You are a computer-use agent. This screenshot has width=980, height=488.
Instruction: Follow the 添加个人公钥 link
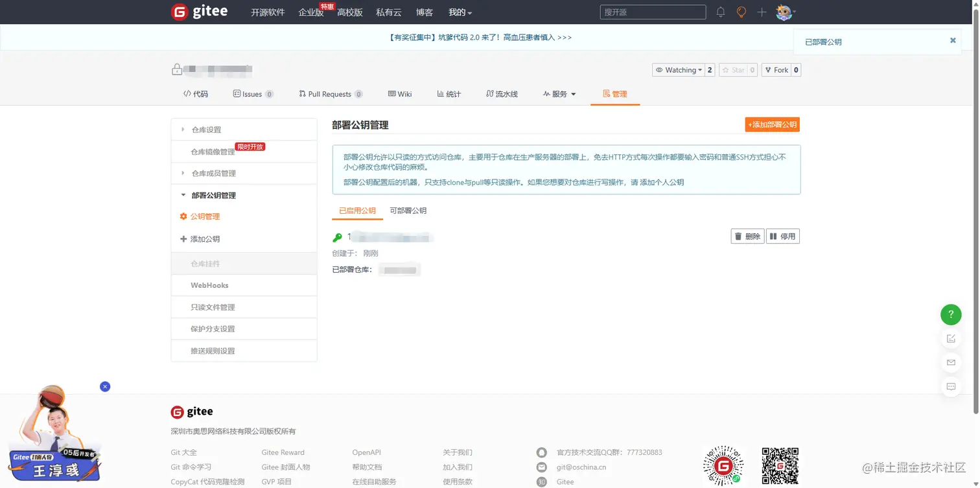pos(662,182)
